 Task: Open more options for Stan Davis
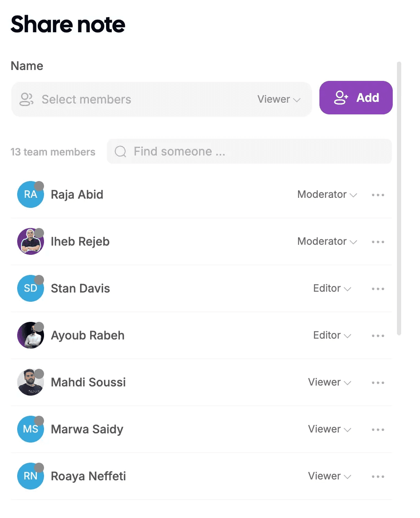pos(378,289)
